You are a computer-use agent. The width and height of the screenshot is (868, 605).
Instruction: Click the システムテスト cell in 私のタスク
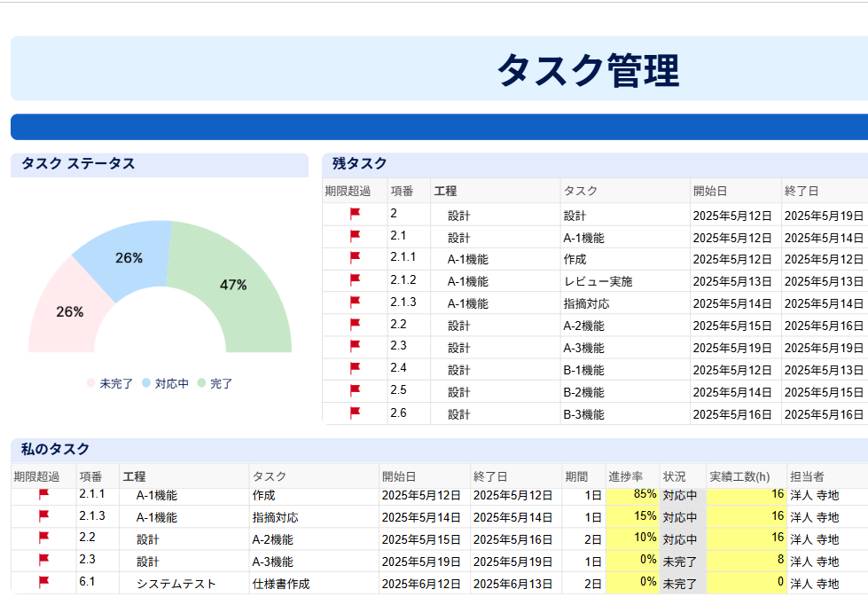pyautogui.click(x=176, y=583)
